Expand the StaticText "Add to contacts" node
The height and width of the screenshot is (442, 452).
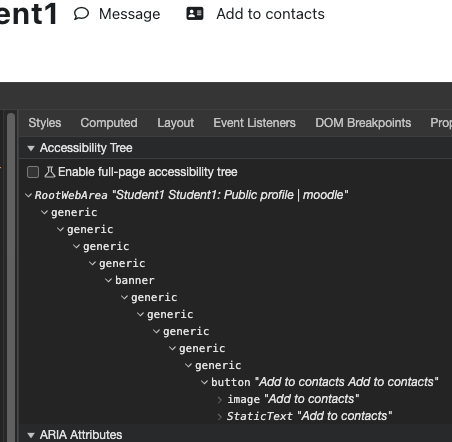(220, 416)
